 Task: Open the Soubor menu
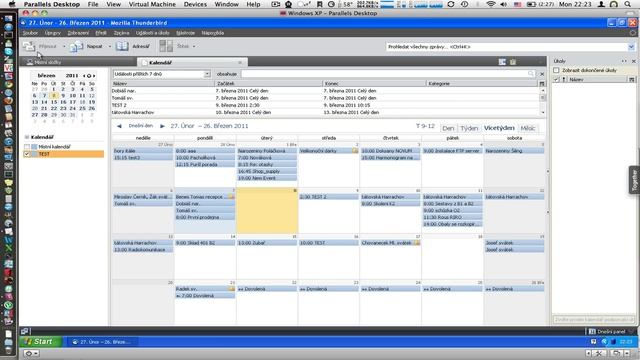(x=30, y=33)
